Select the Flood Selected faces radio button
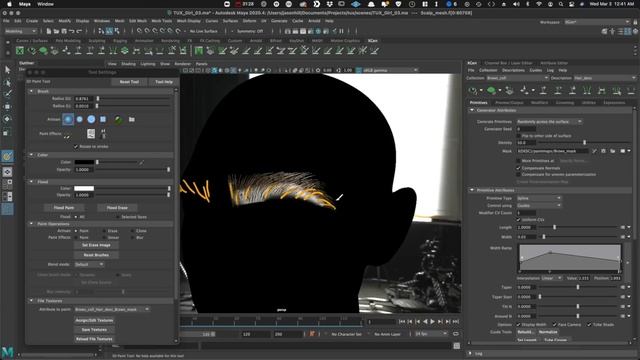Viewport: 640px width, 360px height. click(117, 217)
